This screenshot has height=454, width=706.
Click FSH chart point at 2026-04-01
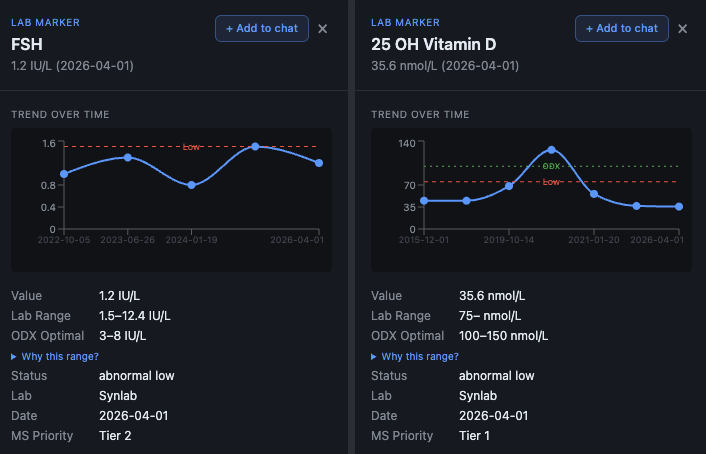click(x=318, y=163)
